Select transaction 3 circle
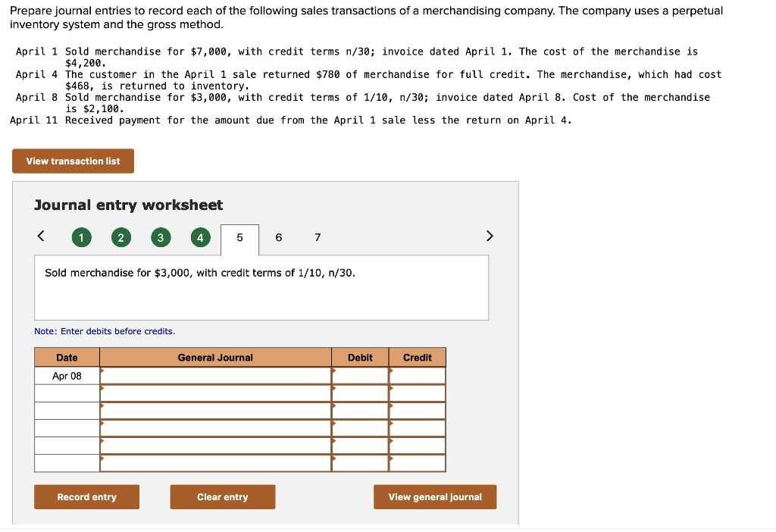The image size is (776, 532). (160, 237)
